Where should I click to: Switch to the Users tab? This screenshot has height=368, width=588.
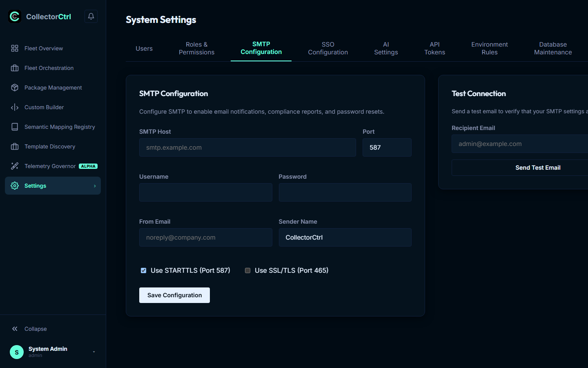(144, 48)
